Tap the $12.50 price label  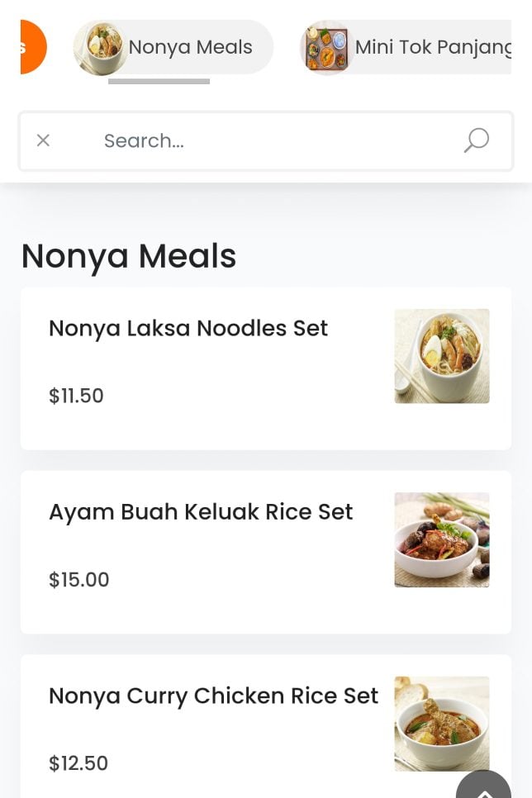[x=78, y=763]
